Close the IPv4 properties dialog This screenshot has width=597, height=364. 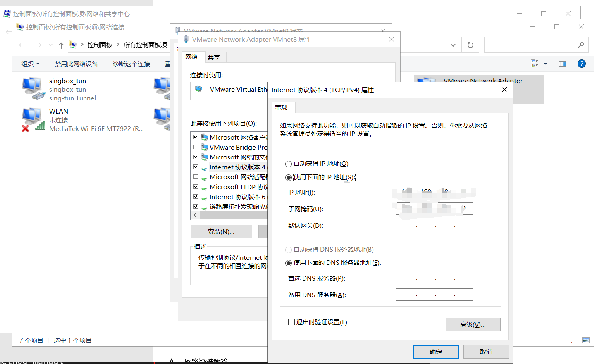point(504,90)
